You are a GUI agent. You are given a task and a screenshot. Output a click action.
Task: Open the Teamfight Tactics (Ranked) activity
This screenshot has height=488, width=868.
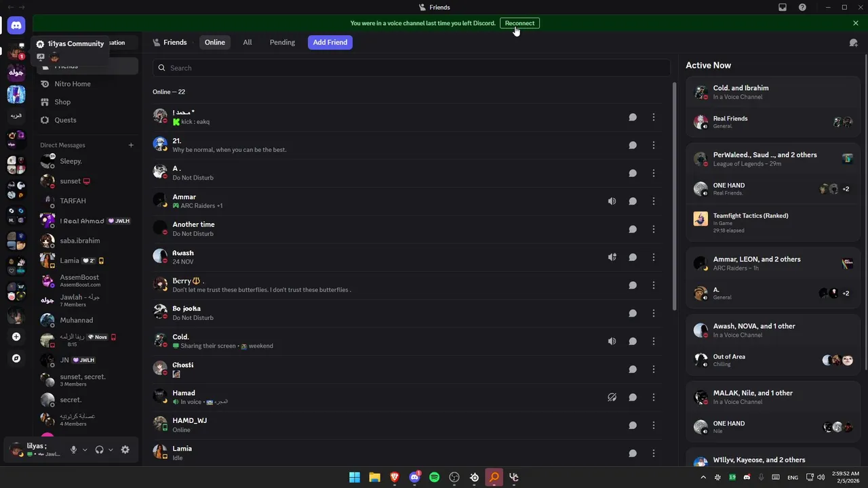pos(773,222)
